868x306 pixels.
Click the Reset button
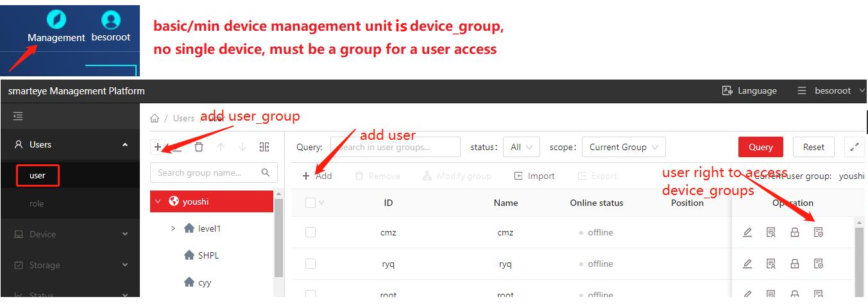click(x=813, y=147)
